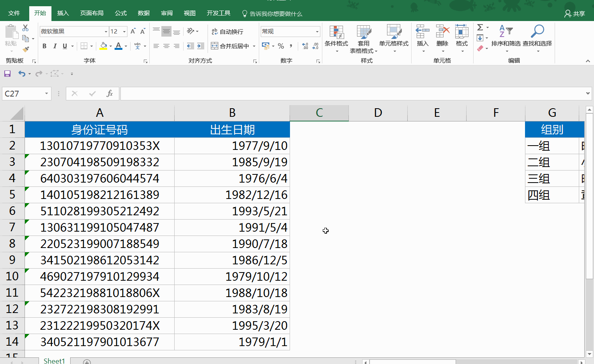Toggle Bold formatting

coord(44,46)
